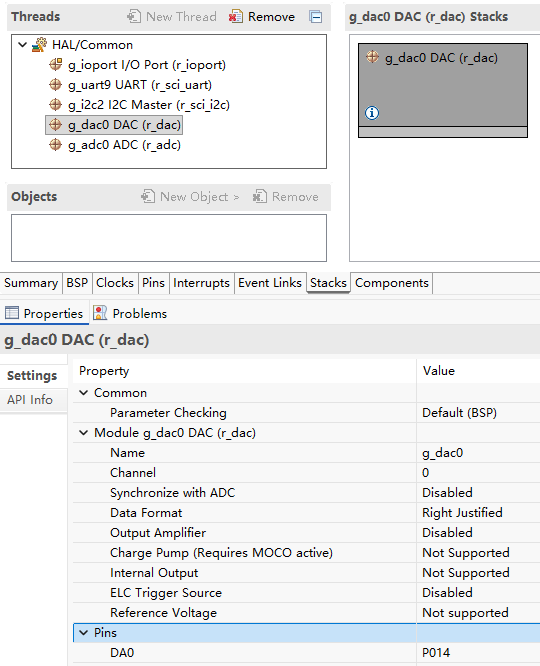Change Data Format Right Justified value
The height and width of the screenshot is (666, 540).
point(478,513)
